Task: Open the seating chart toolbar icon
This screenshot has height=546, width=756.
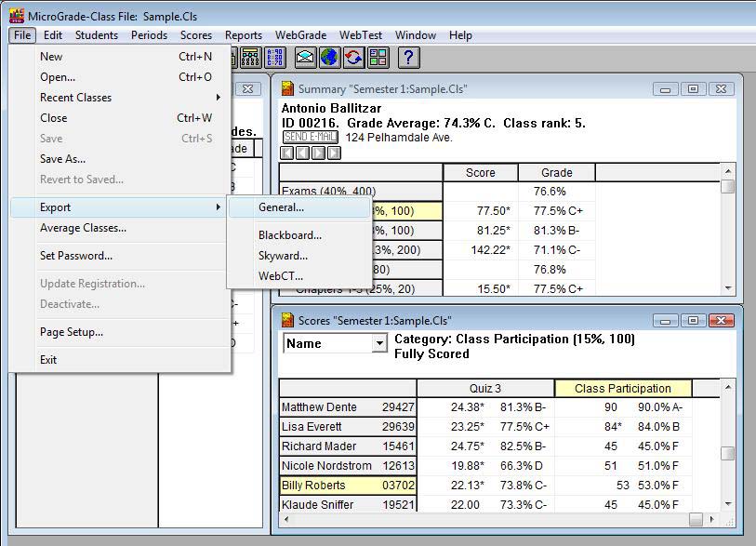Action: point(250,58)
